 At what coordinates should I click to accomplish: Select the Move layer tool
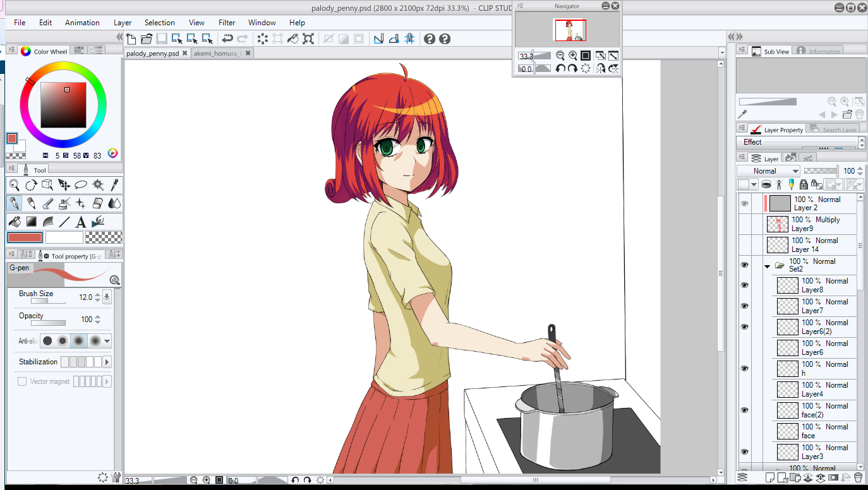64,185
